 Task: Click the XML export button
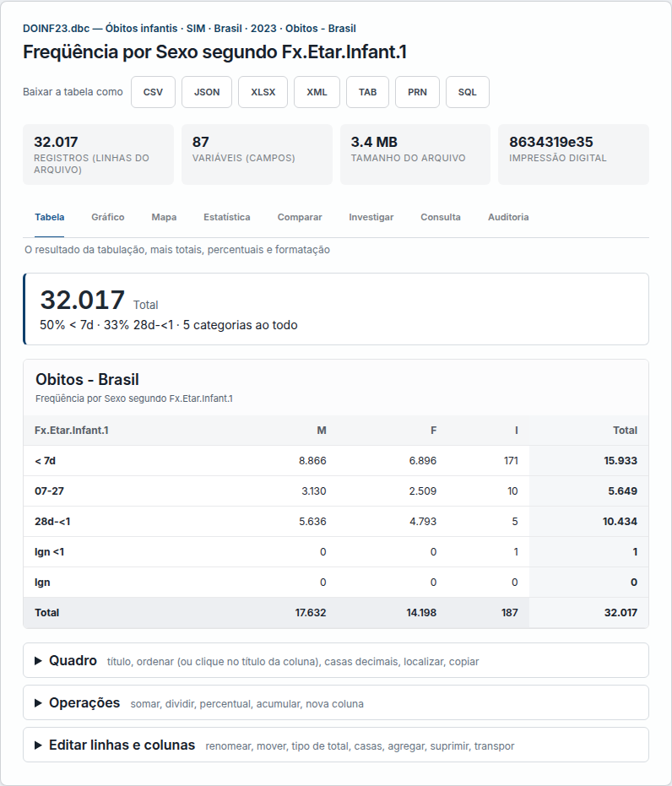click(x=317, y=92)
